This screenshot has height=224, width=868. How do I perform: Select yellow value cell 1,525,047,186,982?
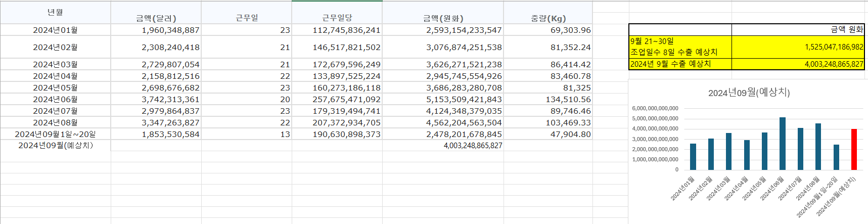point(798,47)
